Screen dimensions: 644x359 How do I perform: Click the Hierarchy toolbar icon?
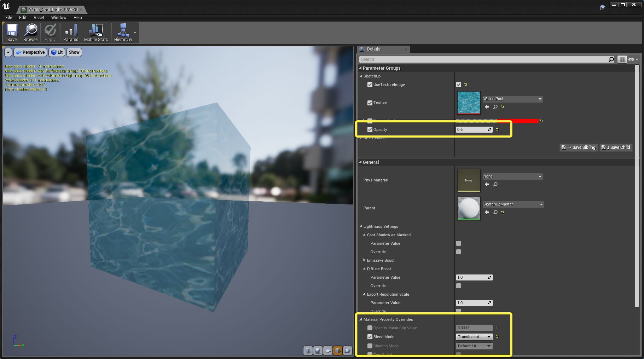[x=123, y=32]
